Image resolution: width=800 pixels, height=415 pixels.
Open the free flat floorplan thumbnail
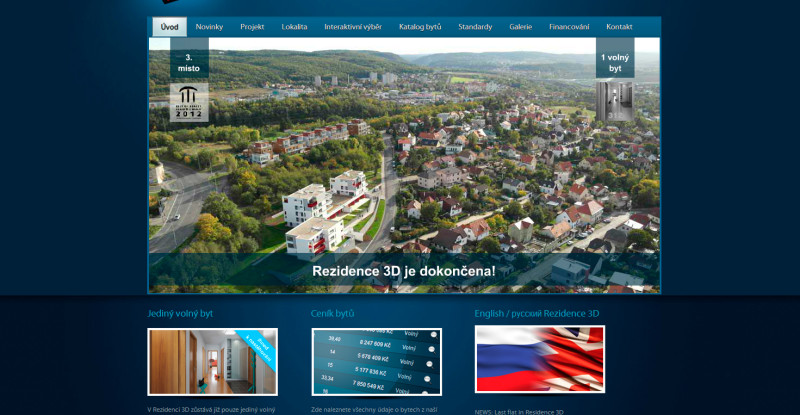coord(615,101)
